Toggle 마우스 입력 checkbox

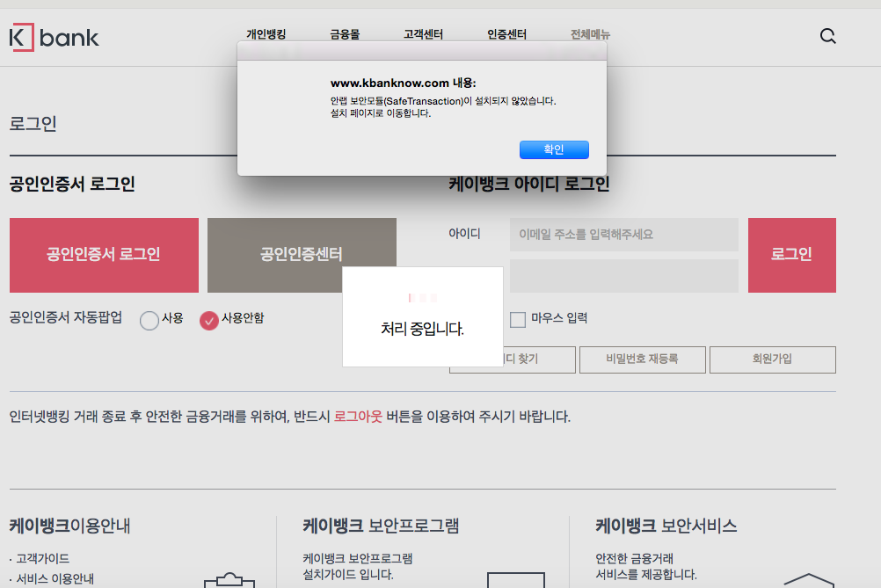pos(518,320)
